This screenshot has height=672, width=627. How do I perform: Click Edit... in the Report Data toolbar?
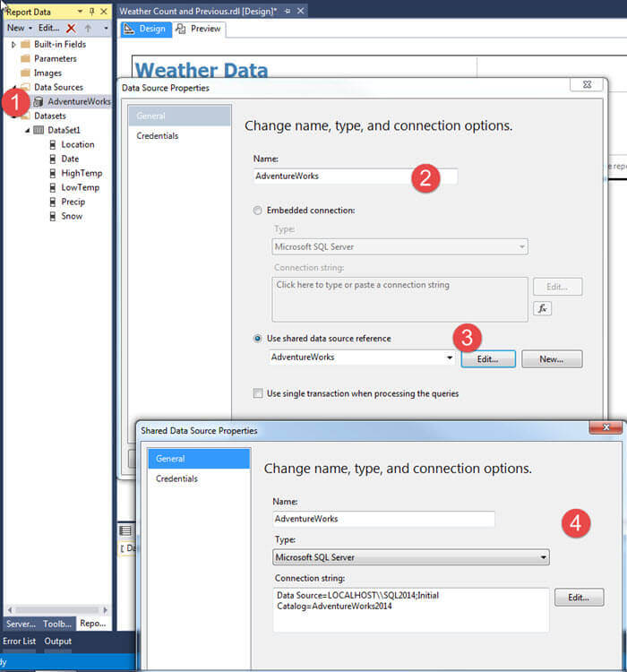pyautogui.click(x=49, y=28)
